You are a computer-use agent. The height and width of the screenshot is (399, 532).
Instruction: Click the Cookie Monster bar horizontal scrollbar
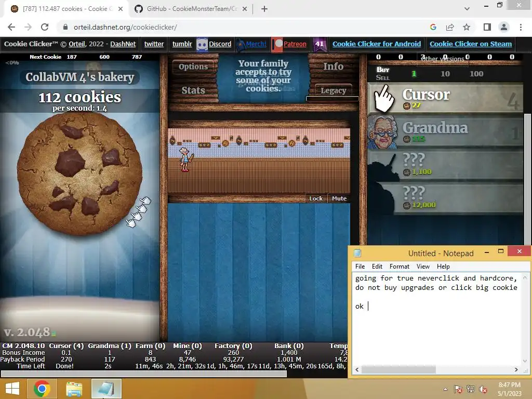click(144, 374)
